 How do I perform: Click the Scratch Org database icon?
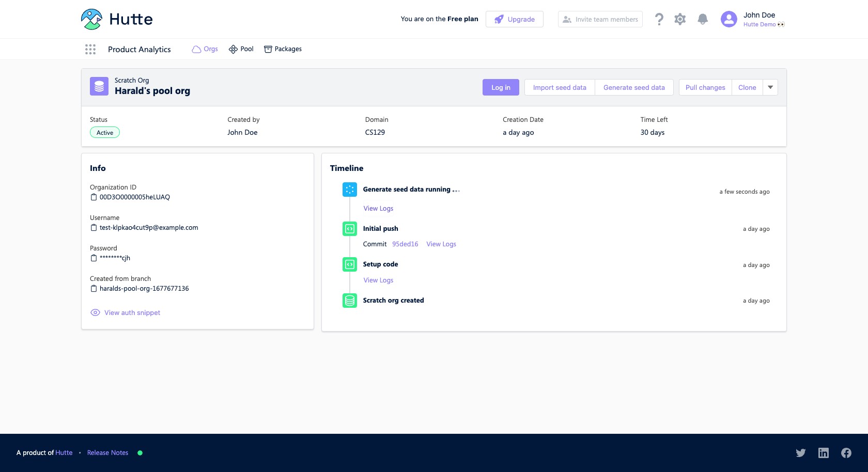(x=99, y=86)
